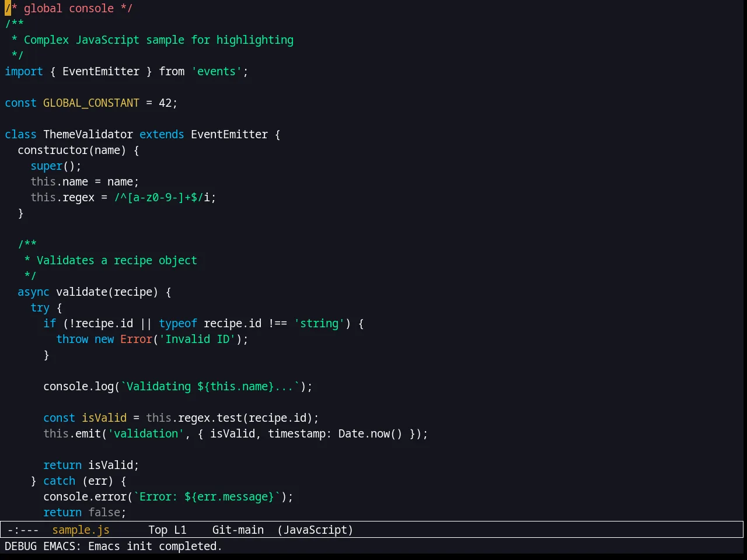Click the L1 line number indicator
The width and height of the screenshot is (747, 560).
(x=180, y=530)
